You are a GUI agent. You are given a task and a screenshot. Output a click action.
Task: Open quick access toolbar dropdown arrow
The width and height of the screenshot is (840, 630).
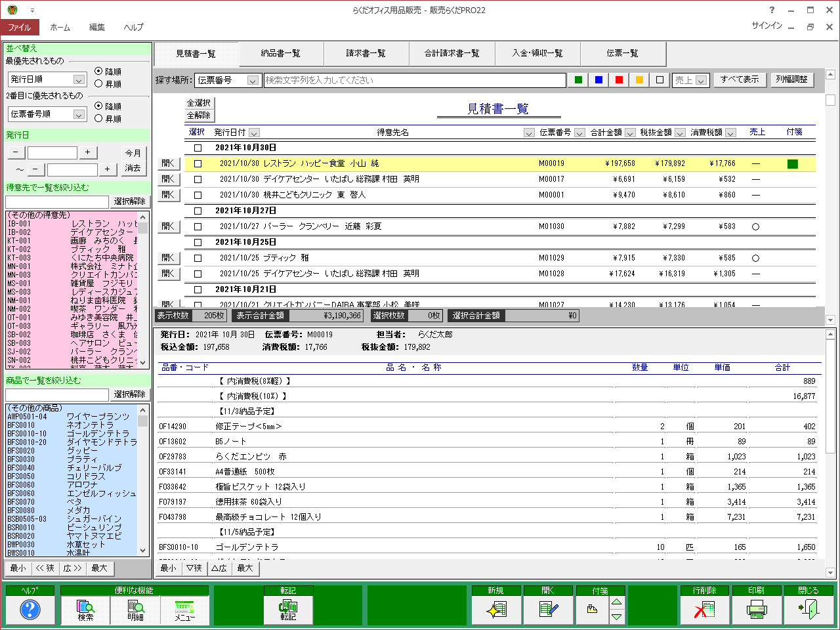pos(33,10)
